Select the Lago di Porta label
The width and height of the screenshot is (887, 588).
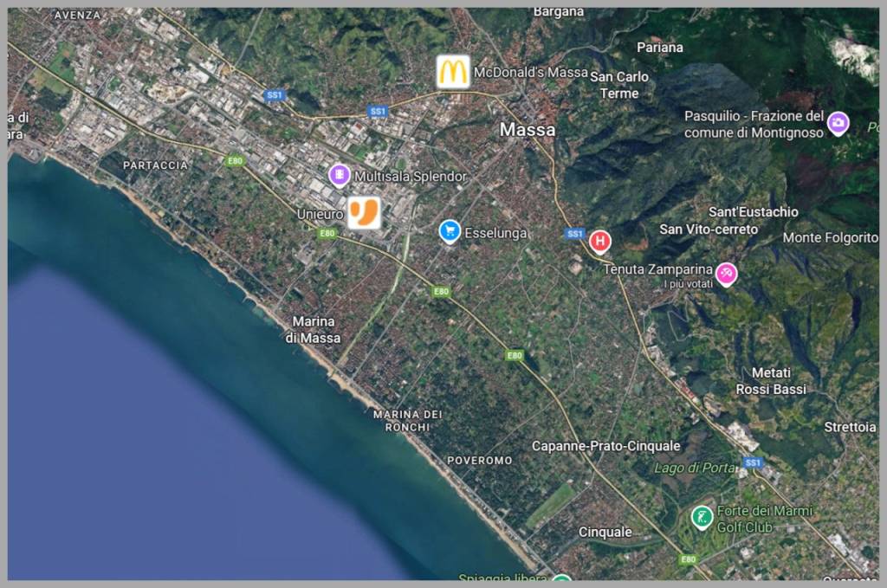click(x=695, y=468)
